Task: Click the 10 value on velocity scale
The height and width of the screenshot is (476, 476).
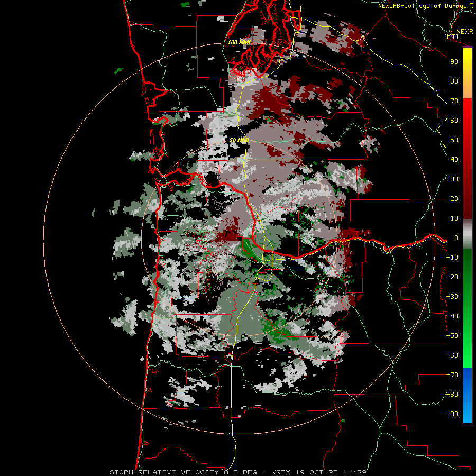Action: click(454, 218)
